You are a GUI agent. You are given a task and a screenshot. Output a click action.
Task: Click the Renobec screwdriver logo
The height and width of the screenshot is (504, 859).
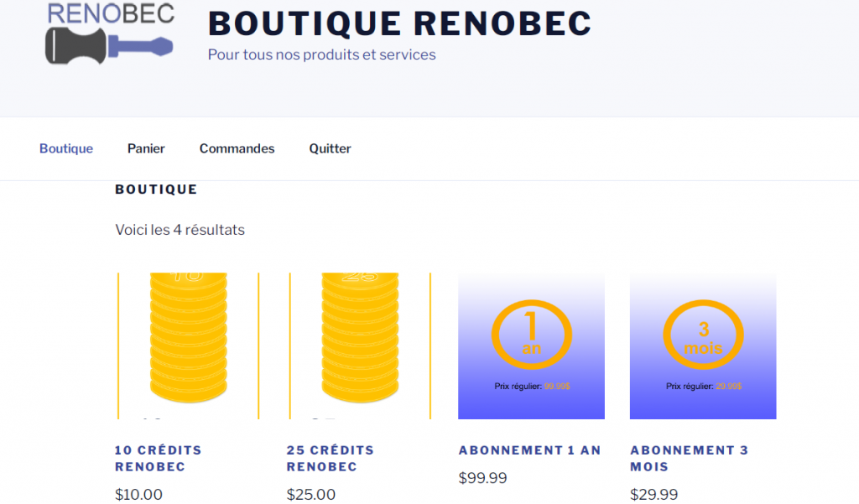click(x=109, y=34)
